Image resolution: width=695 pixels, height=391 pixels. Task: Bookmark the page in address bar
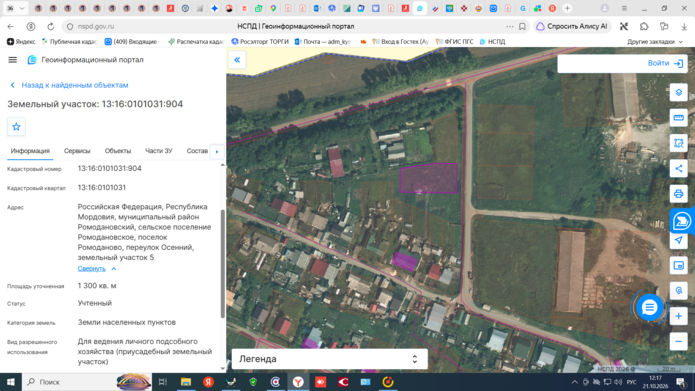[522, 27]
